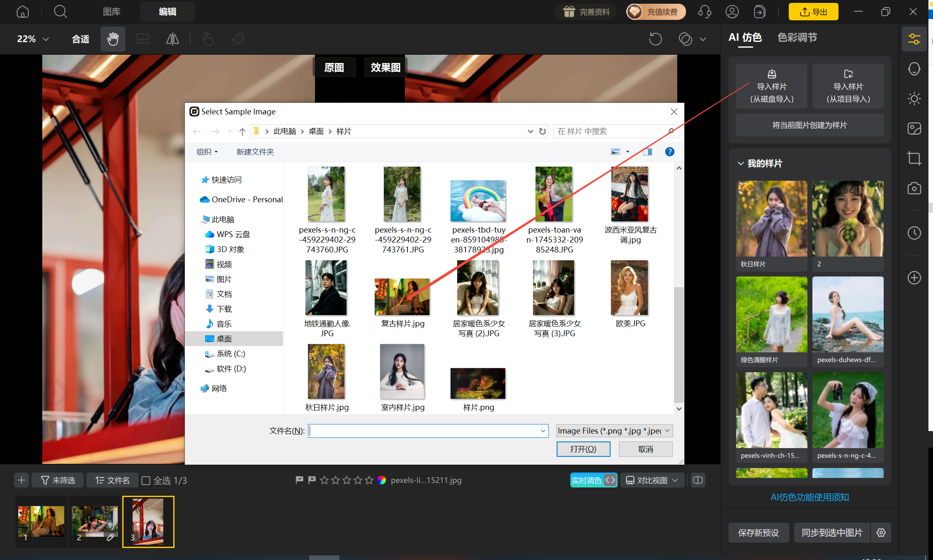The image size is (933, 560).
Task: Open the 组织 menu dropdown
Action: pos(207,152)
